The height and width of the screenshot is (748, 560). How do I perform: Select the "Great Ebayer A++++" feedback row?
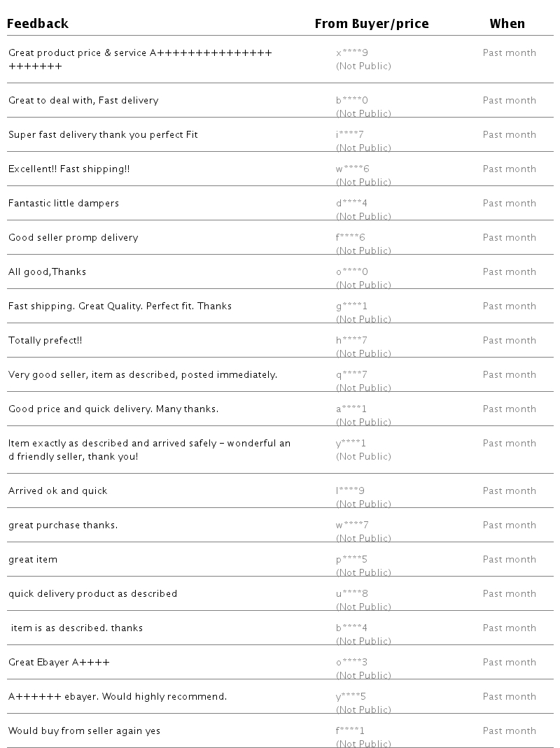pos(59,662)
